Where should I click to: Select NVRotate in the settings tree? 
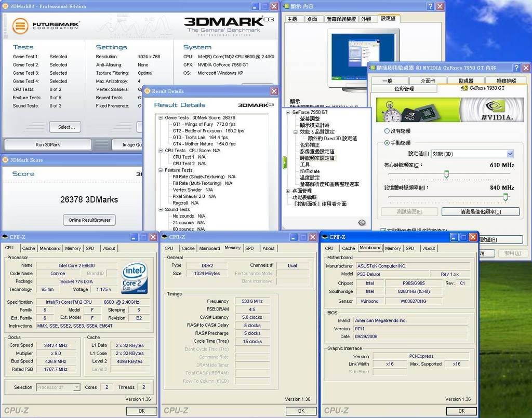click(310, 171)
